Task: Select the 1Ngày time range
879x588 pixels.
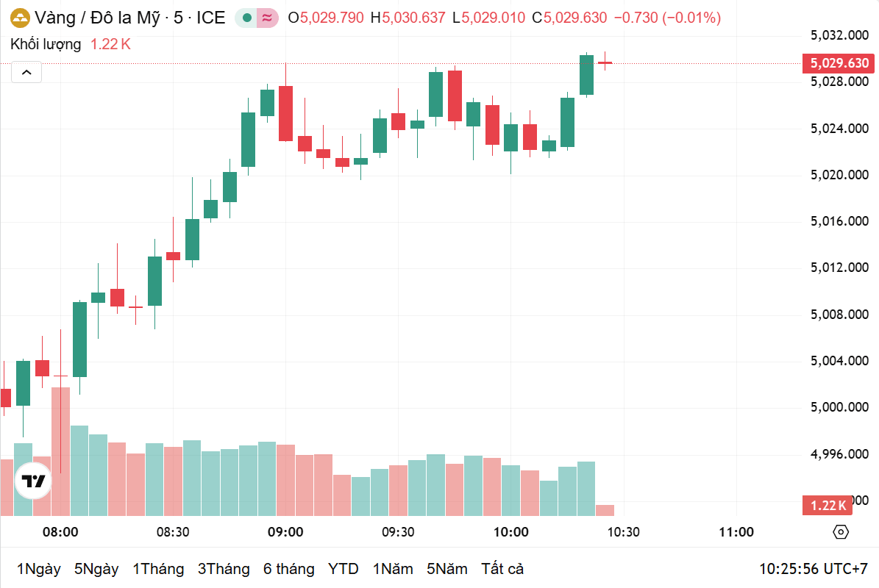Action: point(39,569)
